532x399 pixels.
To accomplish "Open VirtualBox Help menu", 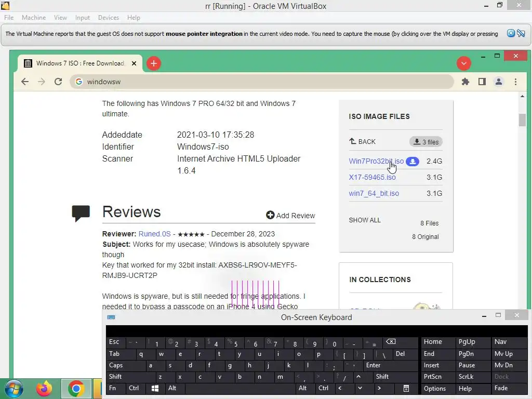I will [134, 18].
